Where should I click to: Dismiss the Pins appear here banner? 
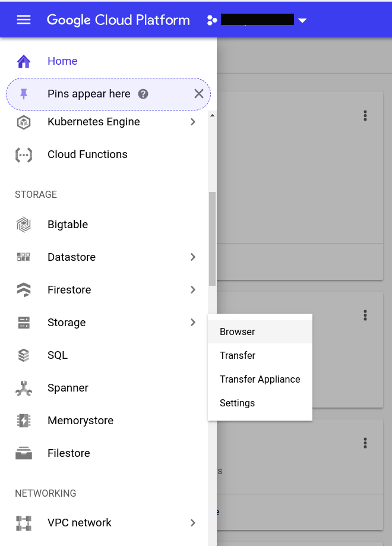199,94
